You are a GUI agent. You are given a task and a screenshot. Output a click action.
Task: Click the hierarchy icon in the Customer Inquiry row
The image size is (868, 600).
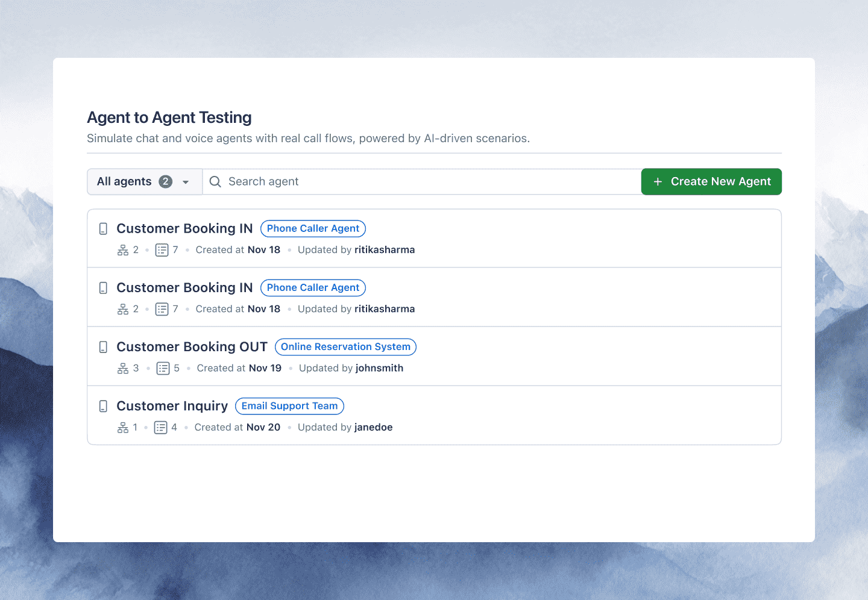click(123, 427)
